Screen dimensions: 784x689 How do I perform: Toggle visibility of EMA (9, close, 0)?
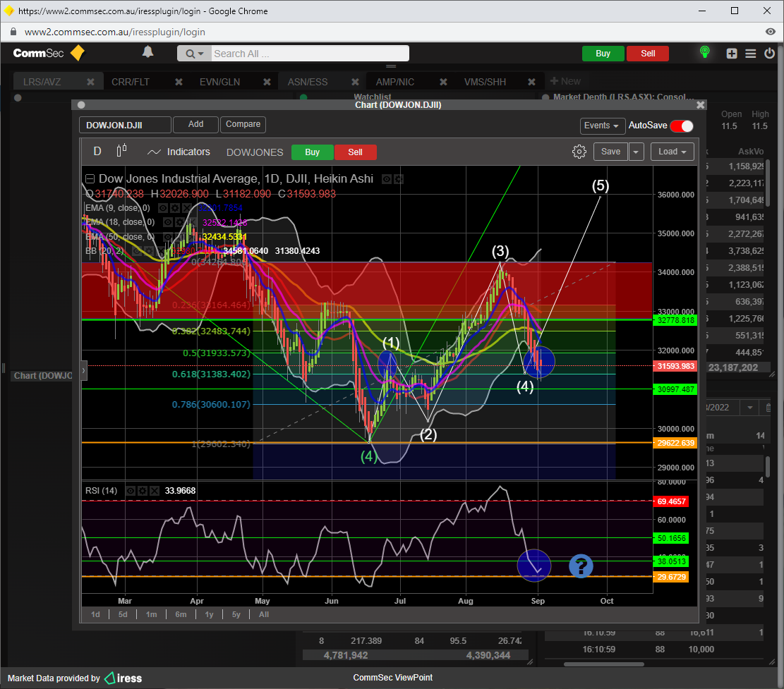coord(162,208)
